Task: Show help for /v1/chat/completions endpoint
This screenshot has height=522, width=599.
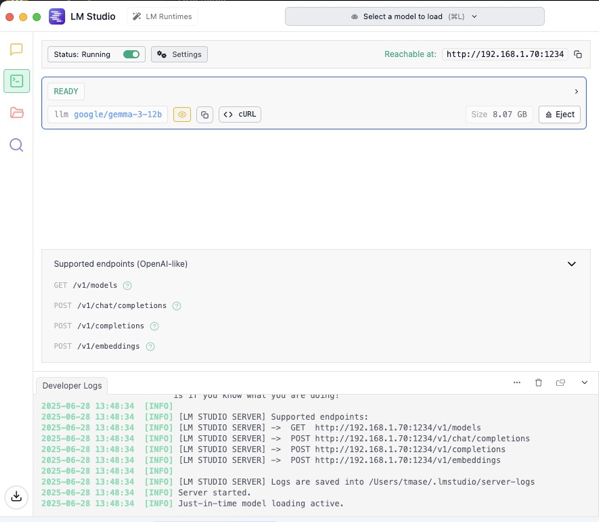Action: point(176,306)
